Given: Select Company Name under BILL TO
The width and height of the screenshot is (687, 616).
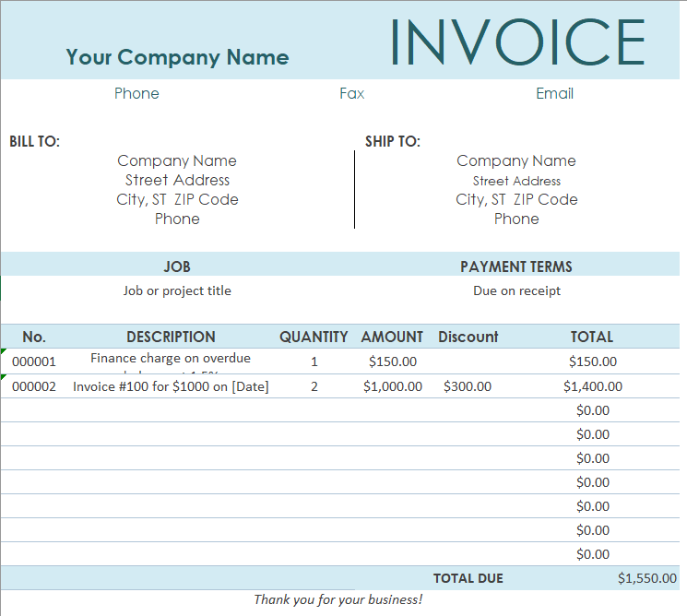Looking at the screenshot, I should (177, 160).
